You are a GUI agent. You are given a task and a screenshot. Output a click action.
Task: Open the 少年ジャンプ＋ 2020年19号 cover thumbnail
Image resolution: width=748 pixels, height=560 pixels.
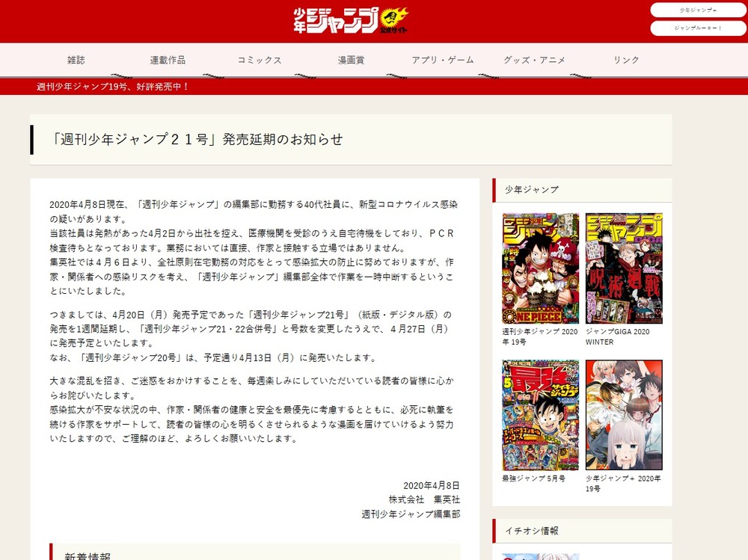click(x=624, y=414)
